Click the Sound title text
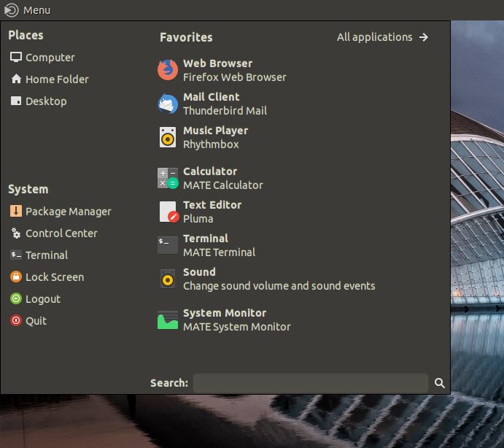The width and height of the screenshot is (504, 448). (199, 272)
